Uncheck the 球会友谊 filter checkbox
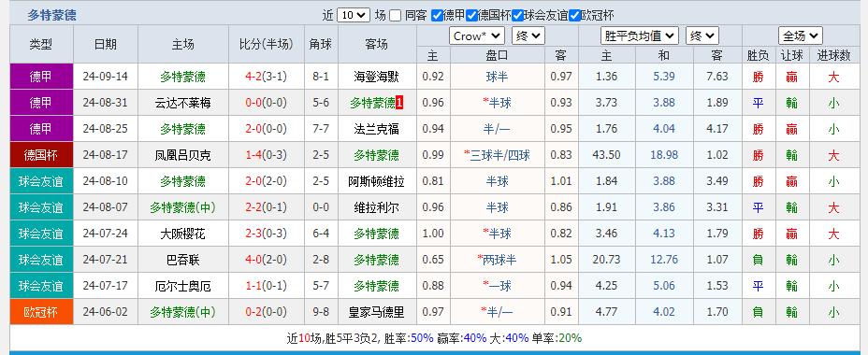Viewport: 868px width, 355px height. click(517, 16)
